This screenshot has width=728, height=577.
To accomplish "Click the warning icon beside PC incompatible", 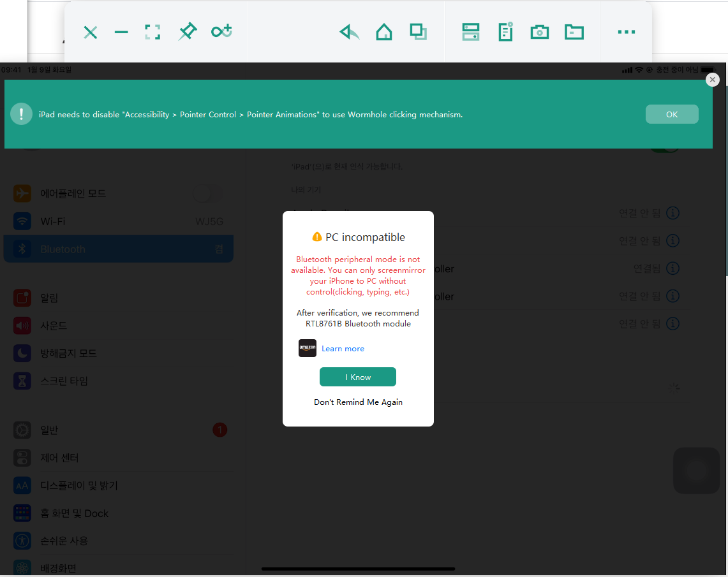I will [x=316, y=237].
